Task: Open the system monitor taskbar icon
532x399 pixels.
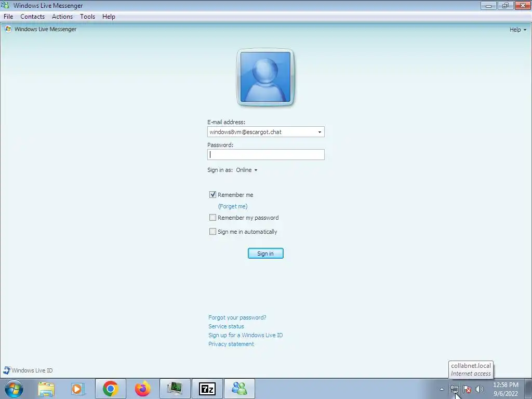Action: [175, 389]
